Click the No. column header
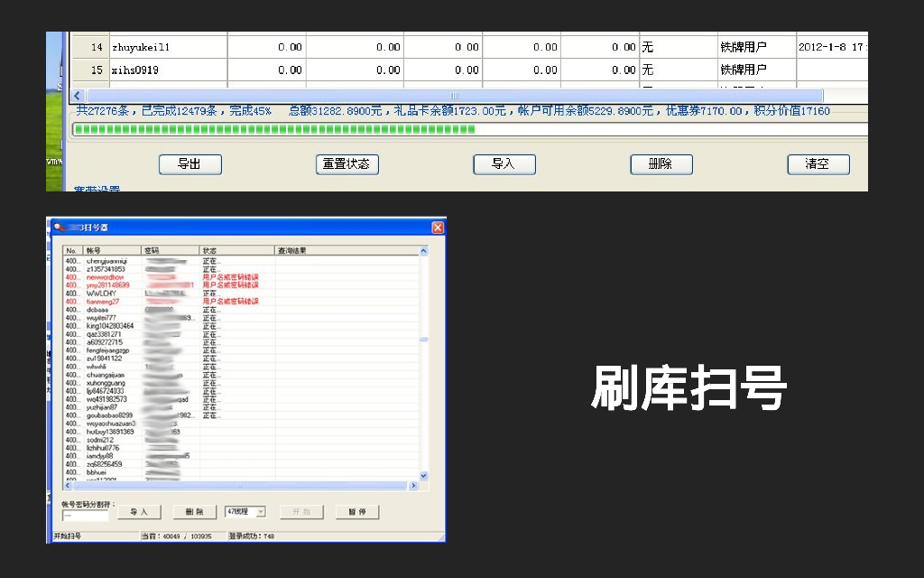The width and height of the screenshot is (924, 578). pos(72,251)
